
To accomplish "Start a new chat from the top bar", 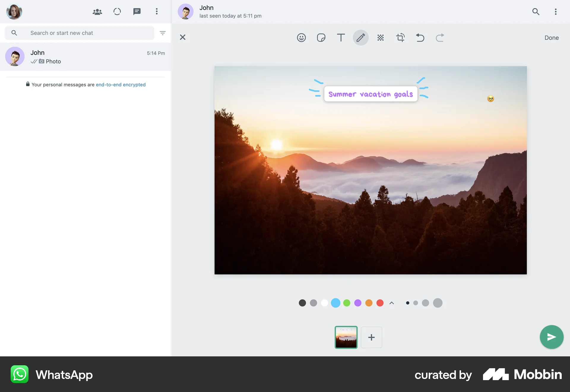I will coord(137,12).
